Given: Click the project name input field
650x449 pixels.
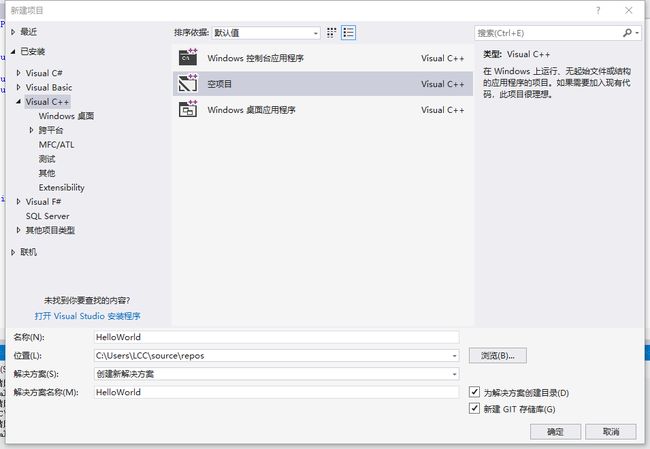Looking at the screenshot, I should point(276,337).
